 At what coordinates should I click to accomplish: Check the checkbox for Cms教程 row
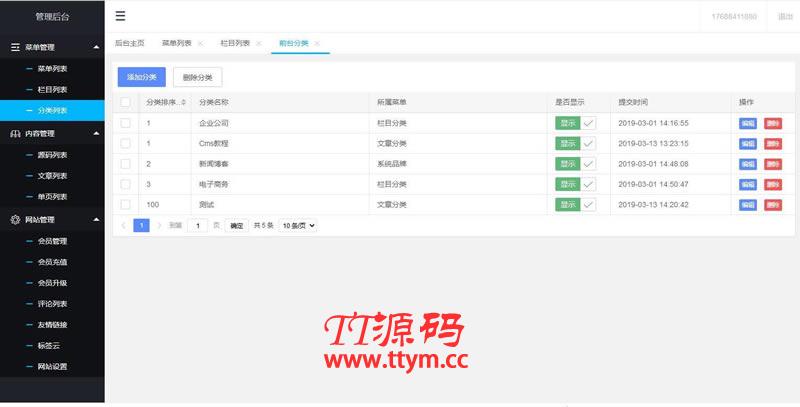point(125,143)
